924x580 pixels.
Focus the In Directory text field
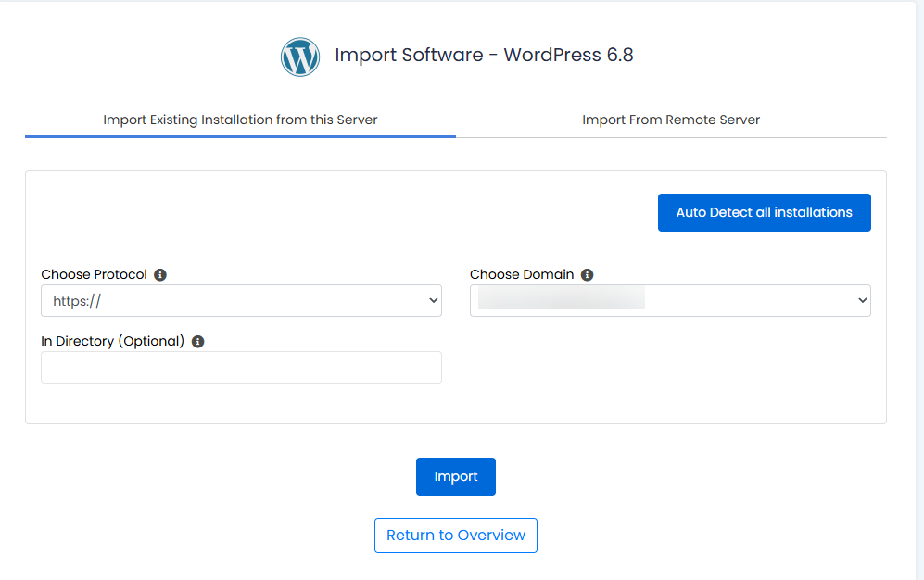(x=241, y=368)
